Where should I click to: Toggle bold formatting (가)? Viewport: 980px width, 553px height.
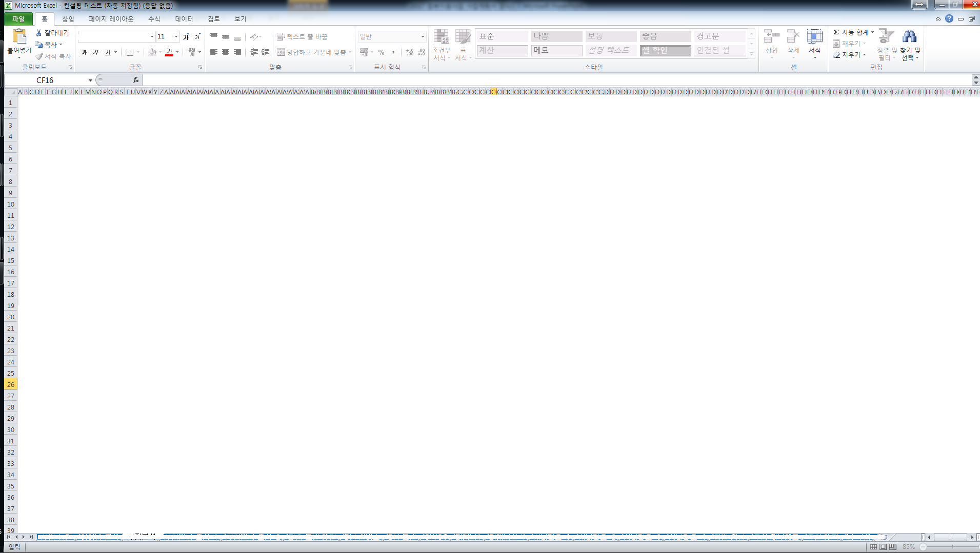84,52
